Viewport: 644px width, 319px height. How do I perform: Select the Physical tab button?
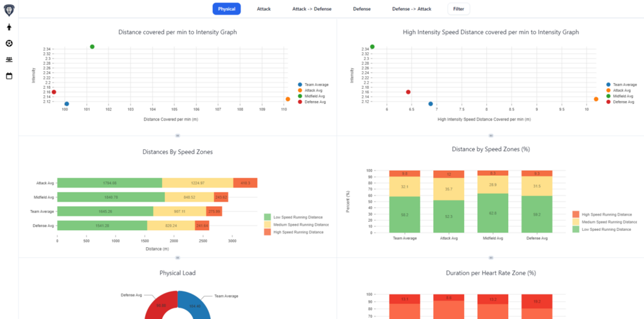click(227, 9)
